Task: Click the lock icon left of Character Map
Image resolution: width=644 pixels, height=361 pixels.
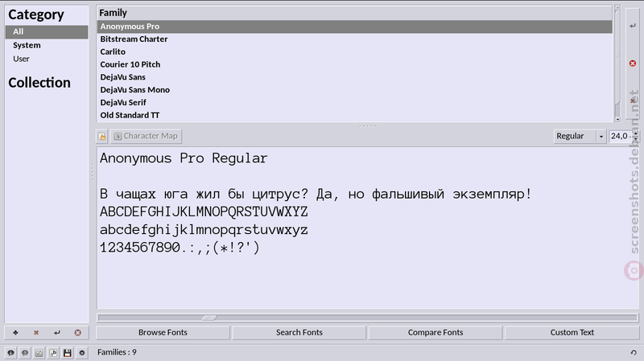Action: click(102, 136)
